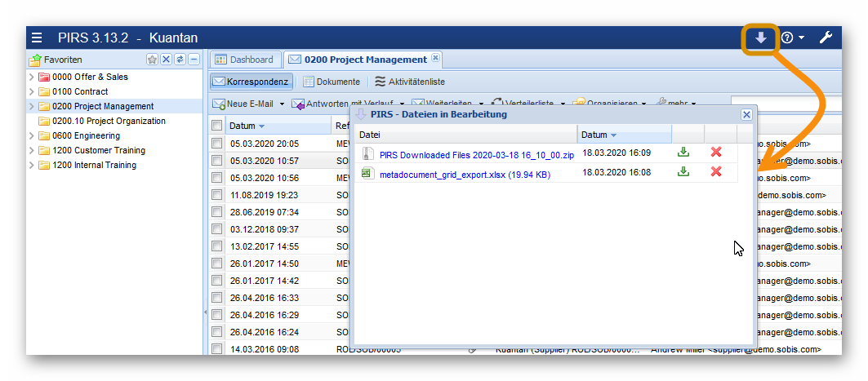Expand the 0200 Project Management tree node
The height and width of the screenshot is (381, 868).
(x=32, y=106)
